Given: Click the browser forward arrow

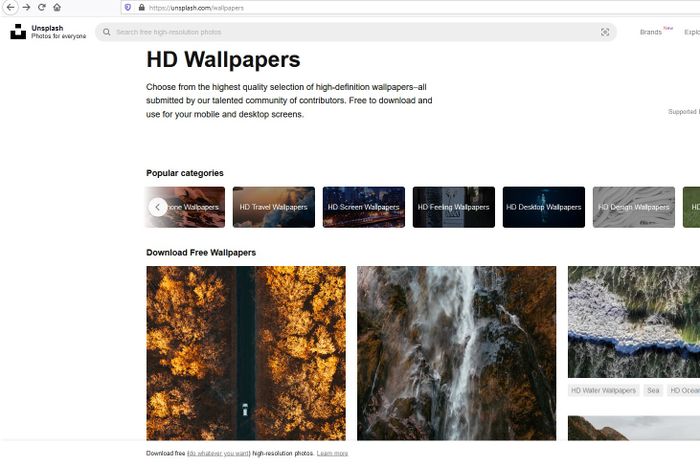Looking at the screenshot, I should pyautogui.click(x=26, y=8).
